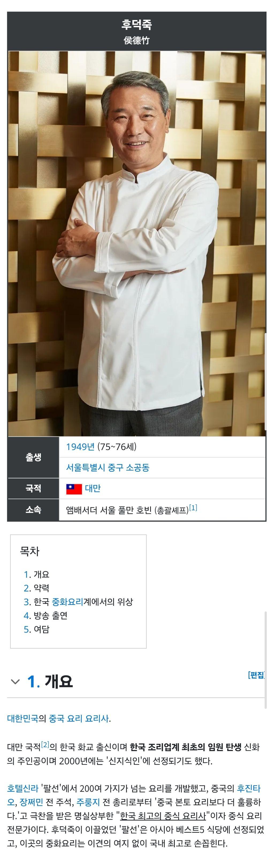Open the 1949년 birth year link
The height and width of the screenshot is (868, 274).
point(80,447)
